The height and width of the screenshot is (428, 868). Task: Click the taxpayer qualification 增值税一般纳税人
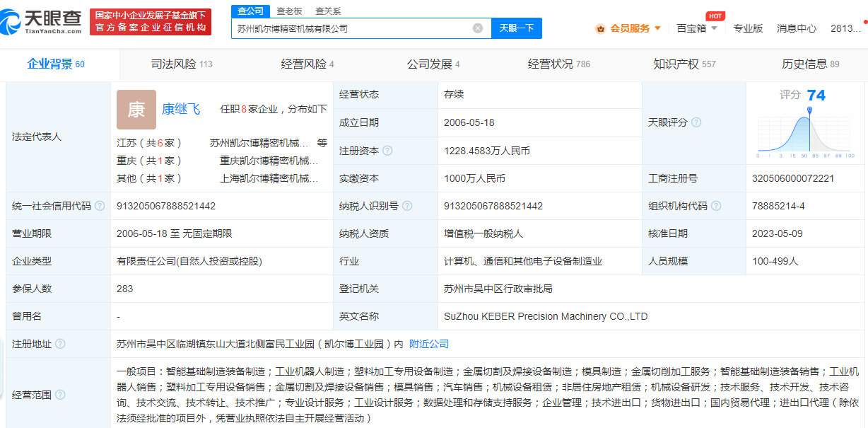click(483, 233)
